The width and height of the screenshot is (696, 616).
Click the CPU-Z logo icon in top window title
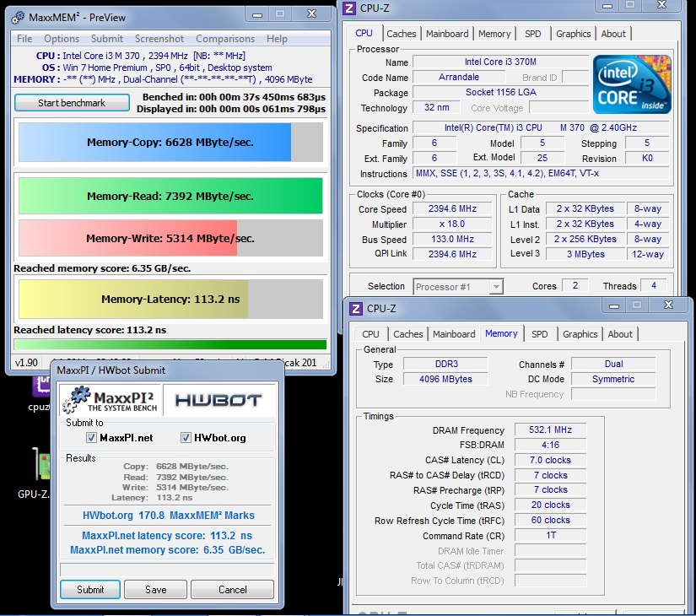coord(349,8)
